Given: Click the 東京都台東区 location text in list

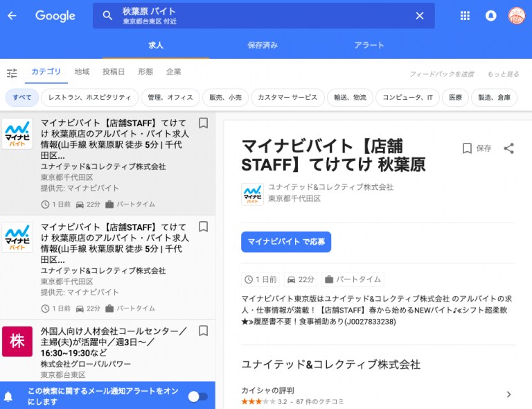Looking at the screenshot, I should [x=63, y=375].
